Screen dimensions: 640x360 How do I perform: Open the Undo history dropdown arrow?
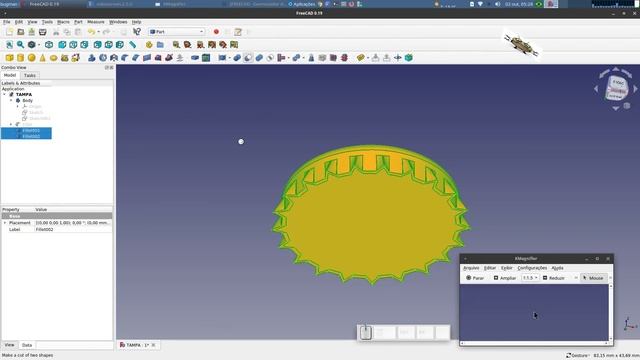click(x=98, y=32)
